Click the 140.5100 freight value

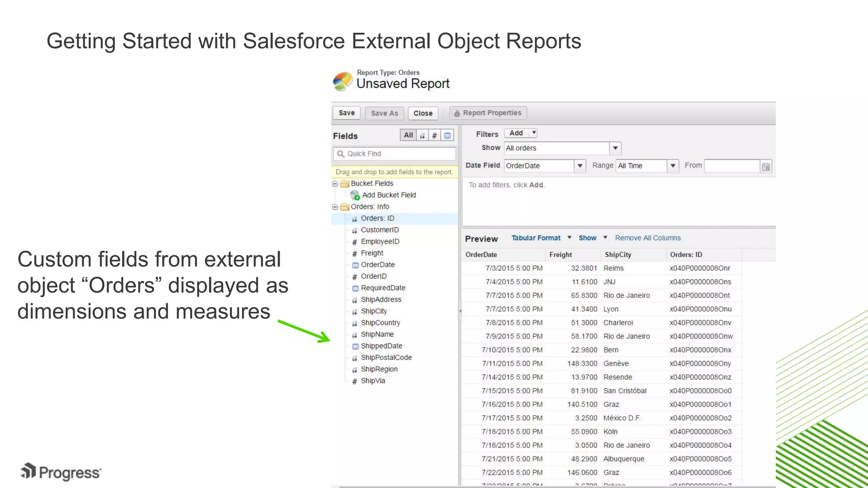[582, 405]
